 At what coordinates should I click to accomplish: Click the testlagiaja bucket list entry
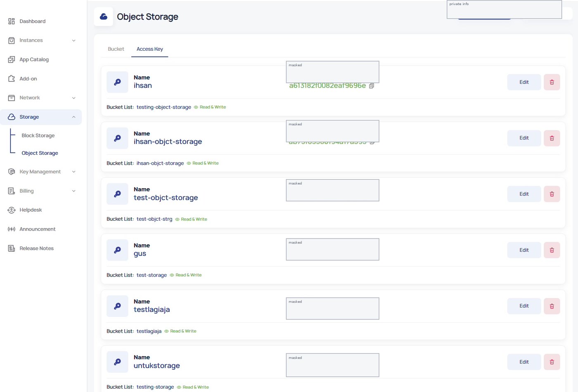point(149,331)
